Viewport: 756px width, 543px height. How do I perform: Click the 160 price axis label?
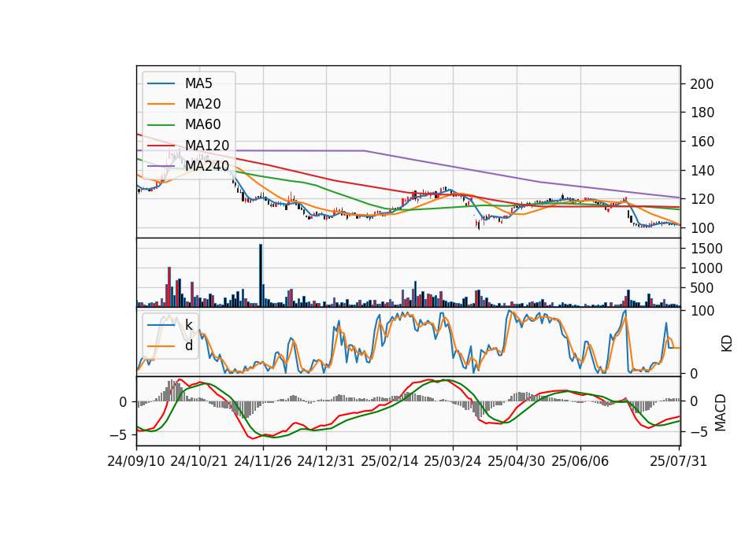click(x=702, y=142)
